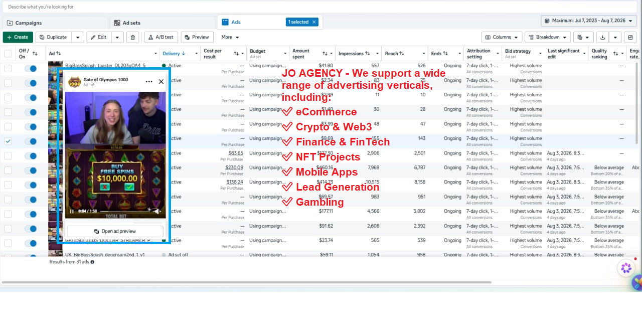
Task: Click ad name 'UK_BigBassSpash_degensam2nd_1_v1'
Action: (105, 255)
